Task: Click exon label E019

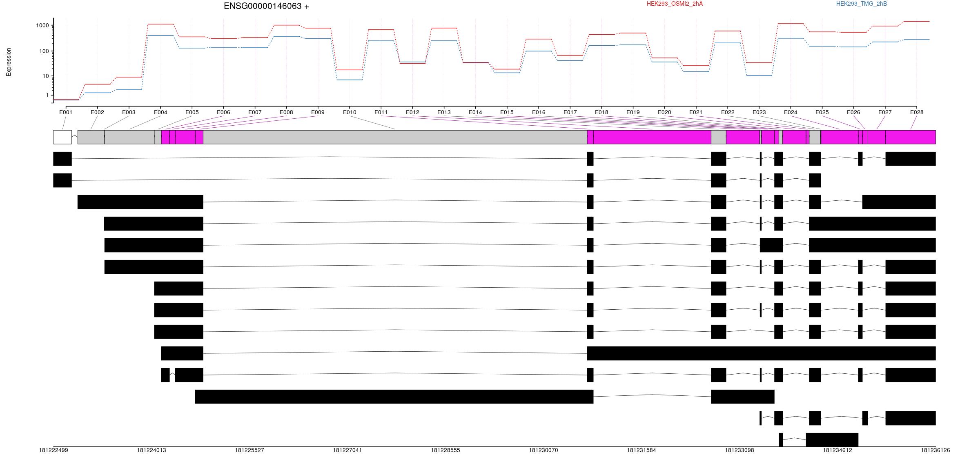Action: click(633, 112)
